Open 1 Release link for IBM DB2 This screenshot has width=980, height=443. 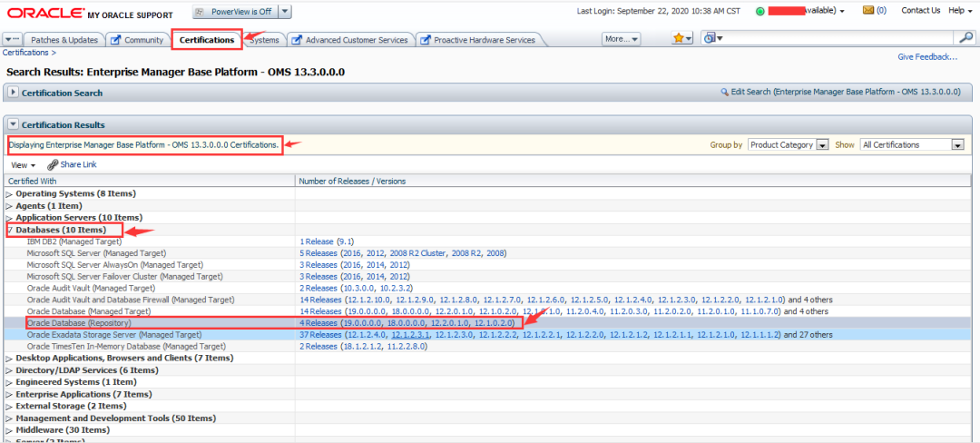click(317, 241)
